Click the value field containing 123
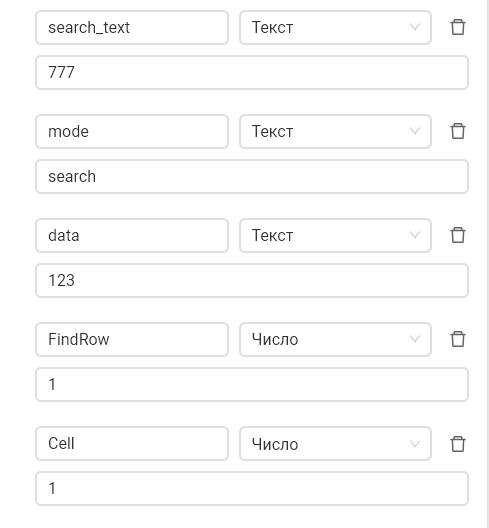Viewport: 489px width, 528px height. pos(252,280)
